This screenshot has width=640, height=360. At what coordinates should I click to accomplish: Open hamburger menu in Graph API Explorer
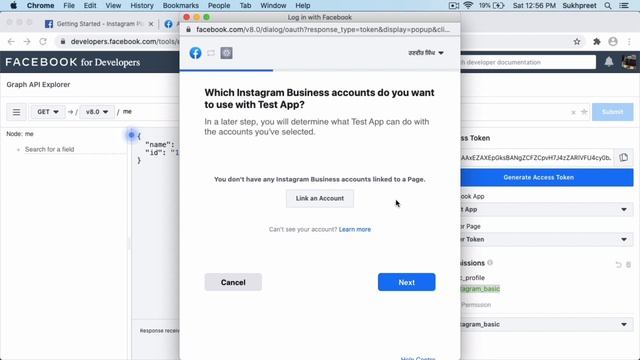(x=16, y=112)
